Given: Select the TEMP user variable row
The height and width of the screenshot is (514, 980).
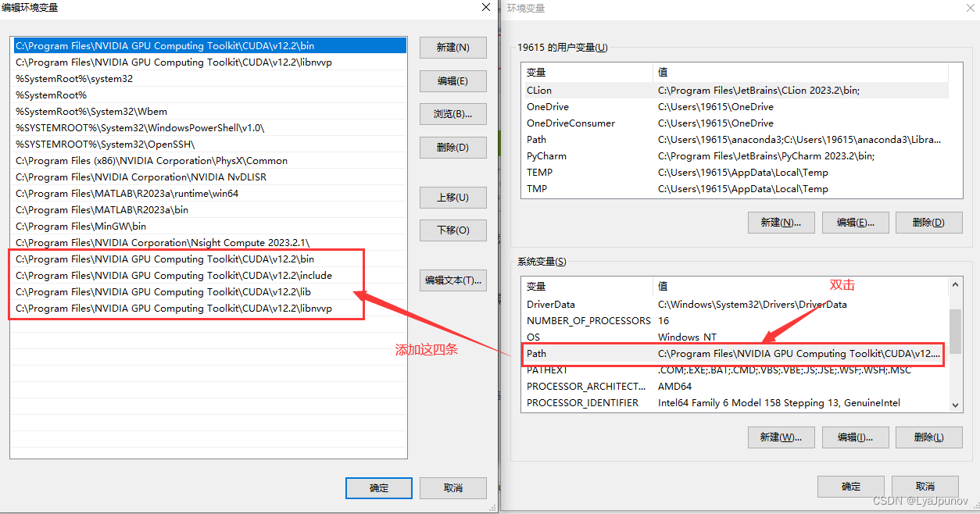Looking at the screenshot, I should 735,173.
